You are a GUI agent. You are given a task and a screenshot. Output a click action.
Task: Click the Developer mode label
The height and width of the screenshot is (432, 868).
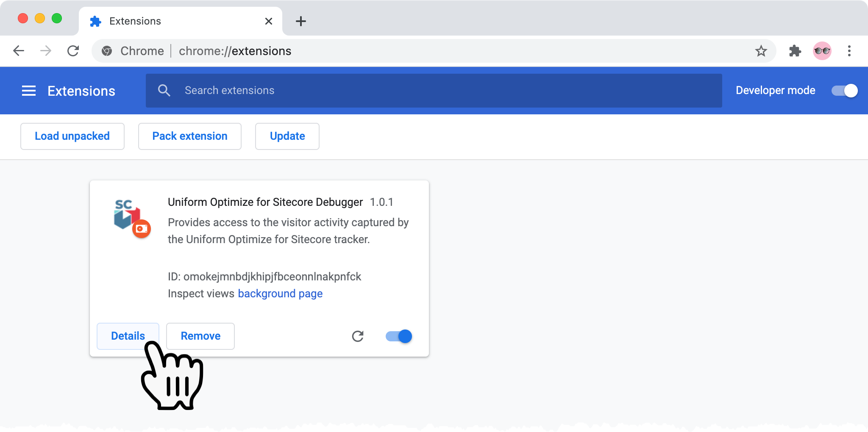(x=776, y=90)
